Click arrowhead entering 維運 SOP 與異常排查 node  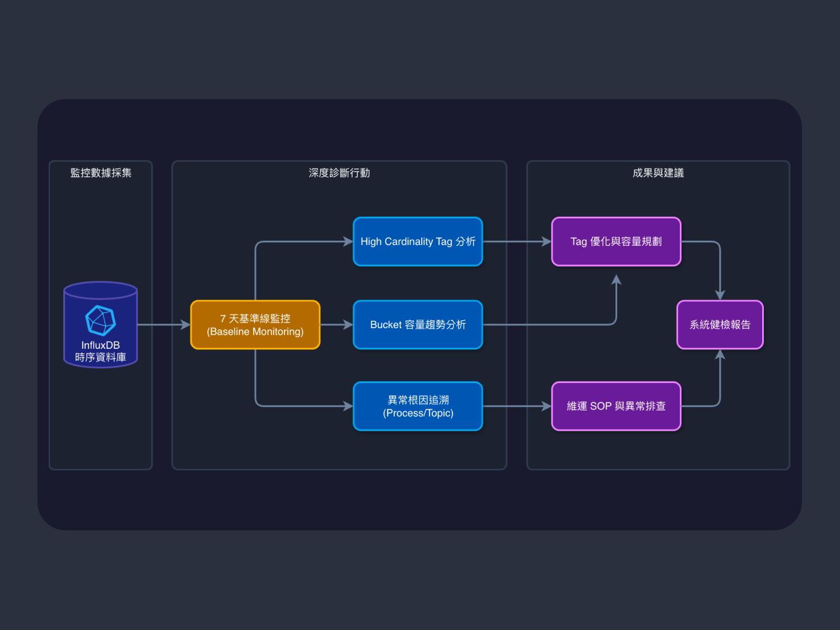tap(546, 407)
